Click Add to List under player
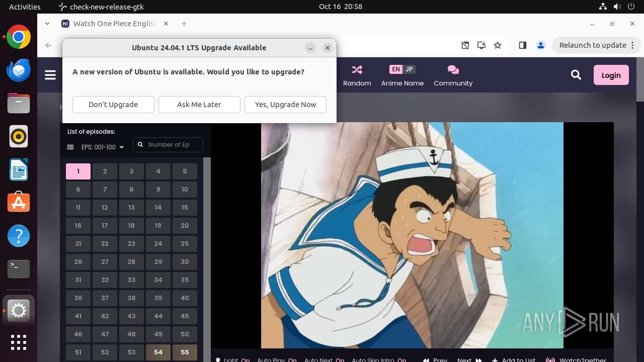The image size is (644, 362). pyautogui.click(x=514, y=360)
